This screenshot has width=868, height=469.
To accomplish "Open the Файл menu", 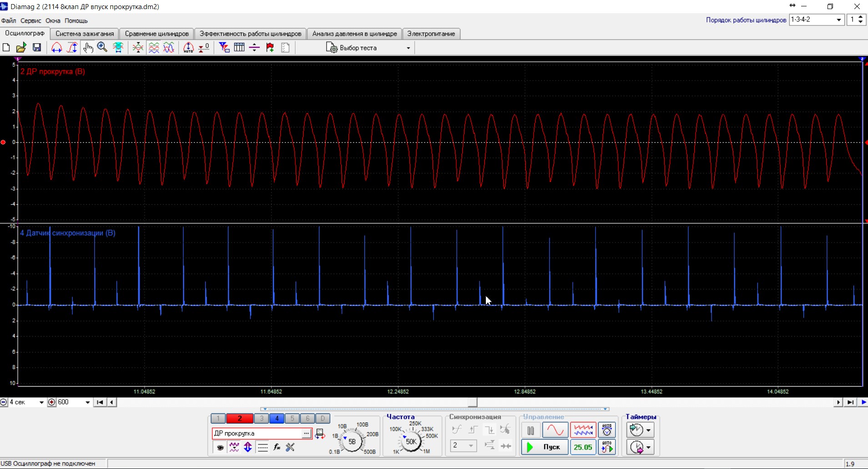I will 9,20.
